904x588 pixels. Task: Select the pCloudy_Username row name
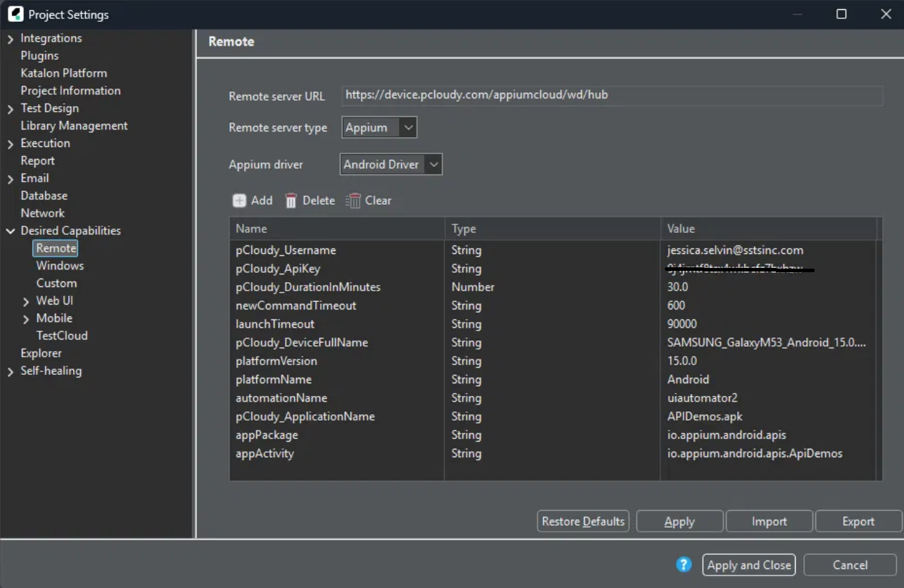[x=286, y=250]
